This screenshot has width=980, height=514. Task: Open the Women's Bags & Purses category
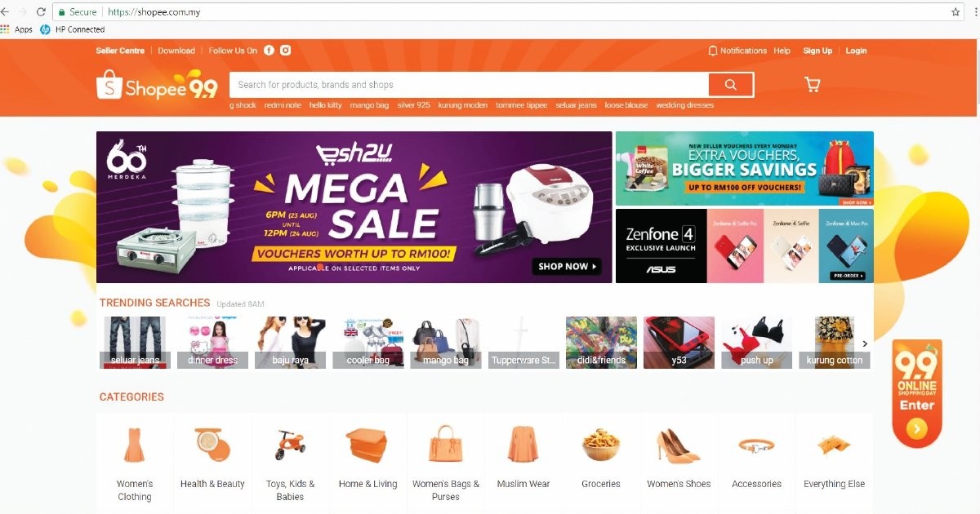pos(446,462)
